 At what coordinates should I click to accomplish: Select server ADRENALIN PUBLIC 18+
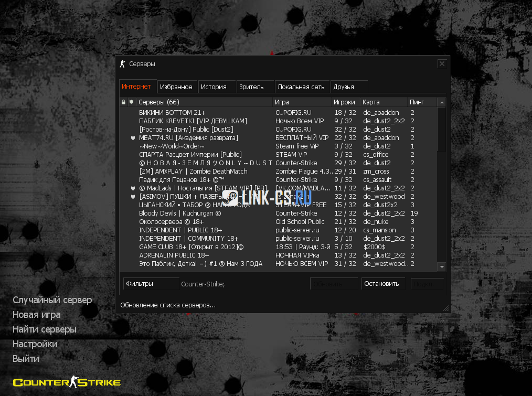coord(278,255)
